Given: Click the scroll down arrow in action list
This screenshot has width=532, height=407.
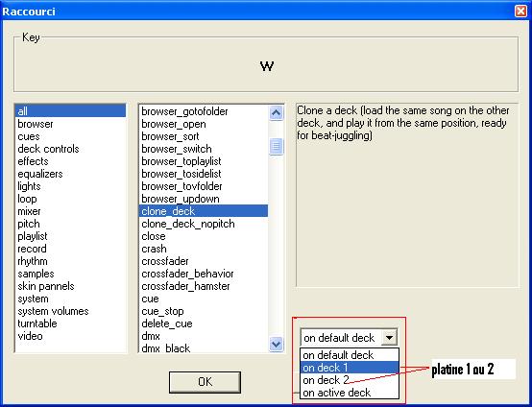Looking at the screenshot, I should tap(276, 344).
